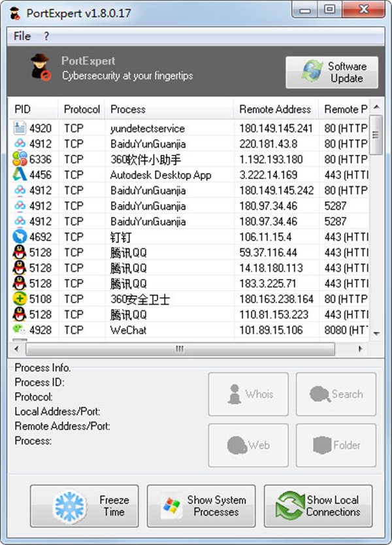Screen dimensions: 392x545
Task: Click the Search button
Action: pos(336,394)
